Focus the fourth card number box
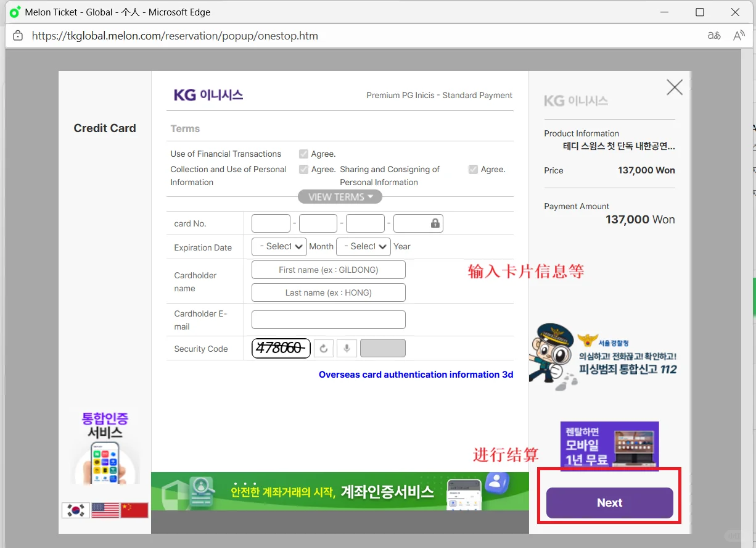This screenshot has width=756, height=548. [x=418, y=223]
